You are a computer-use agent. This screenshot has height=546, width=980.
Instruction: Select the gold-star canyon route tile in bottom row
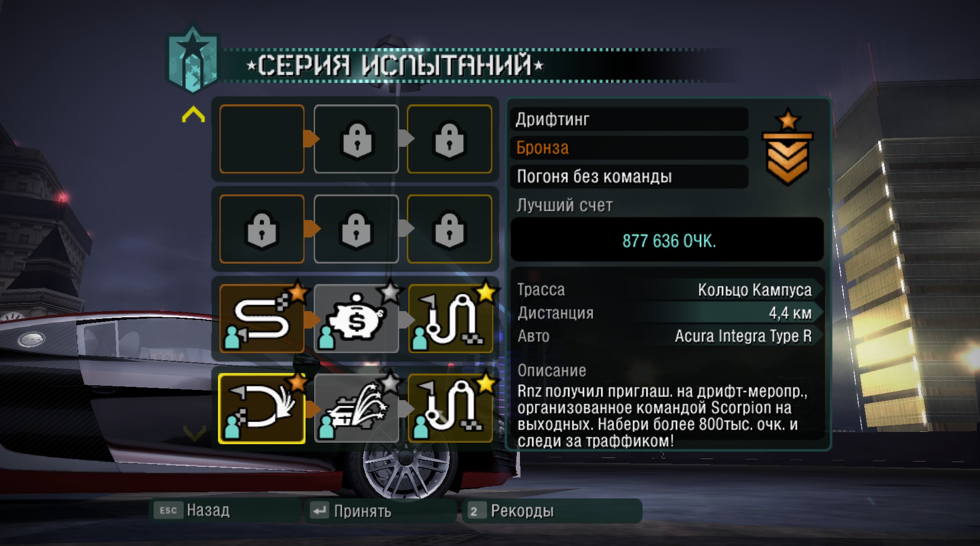coord(450,408)
